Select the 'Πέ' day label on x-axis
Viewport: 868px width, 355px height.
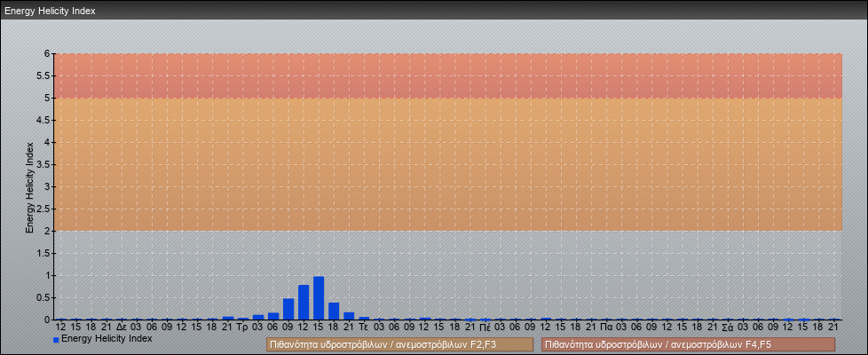coord(485,327)
